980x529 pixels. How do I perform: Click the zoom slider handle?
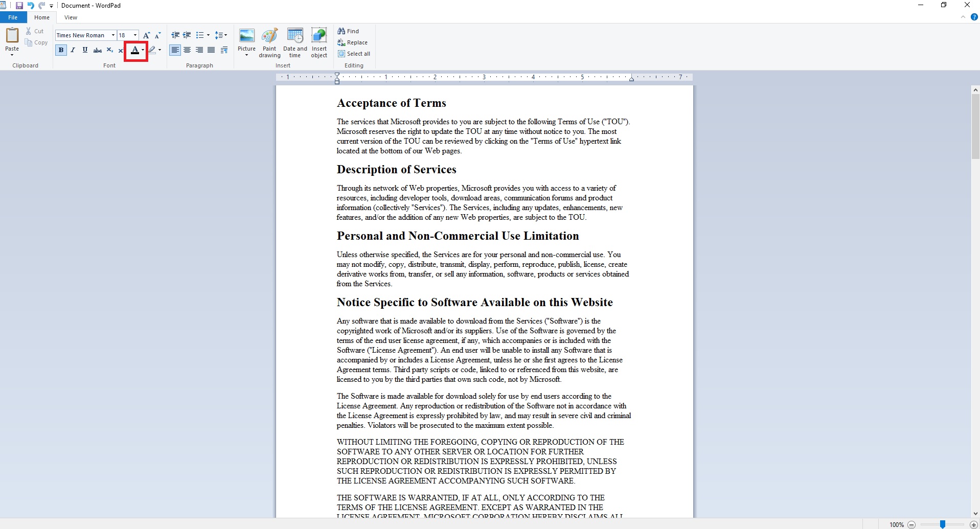pyautogui.click(x=942, y=524)
